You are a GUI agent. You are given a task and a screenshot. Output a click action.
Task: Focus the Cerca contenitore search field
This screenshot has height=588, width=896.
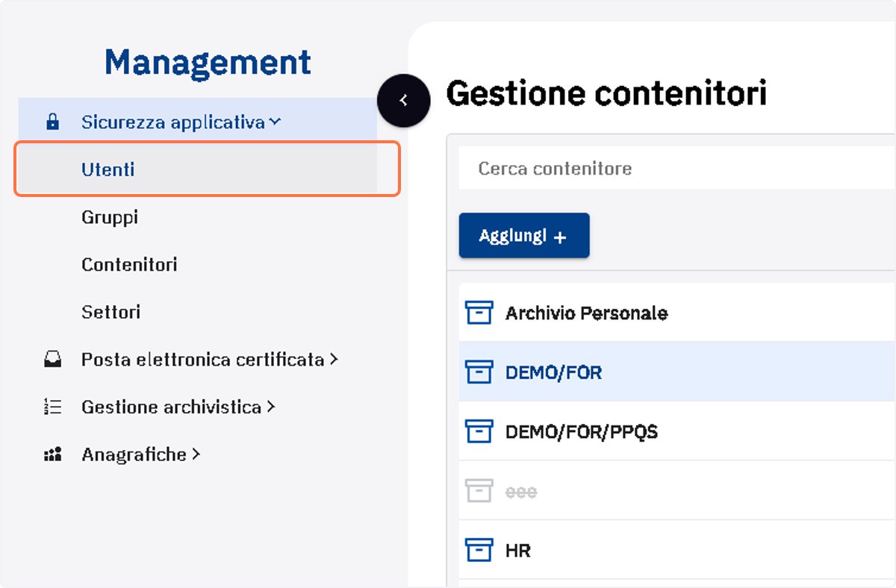tap(677, 169)
